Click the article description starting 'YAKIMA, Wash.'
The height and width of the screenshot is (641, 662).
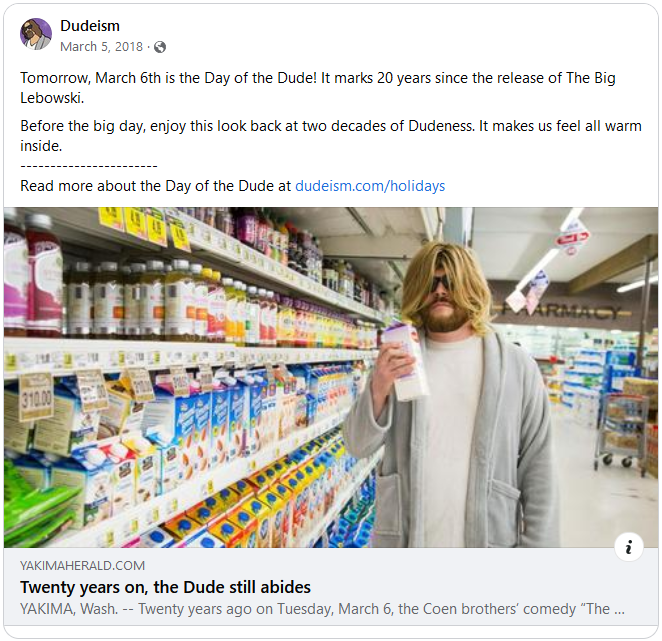(x=322, y=608)
